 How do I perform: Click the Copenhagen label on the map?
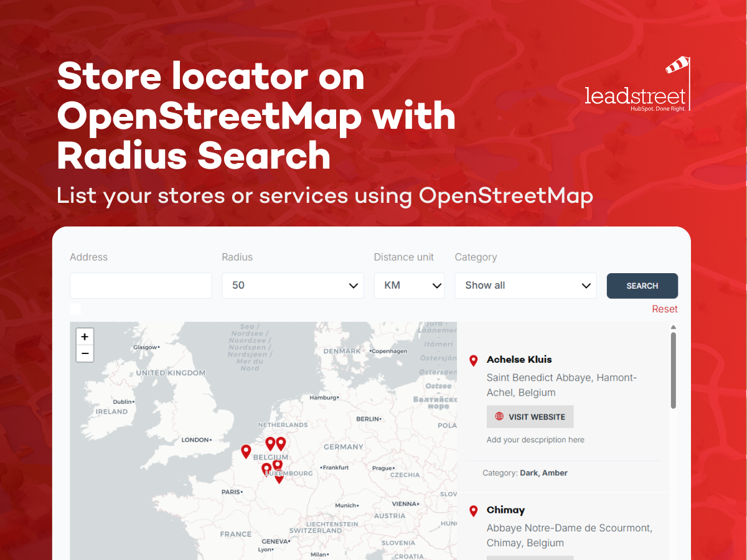(x=388, y=351)
